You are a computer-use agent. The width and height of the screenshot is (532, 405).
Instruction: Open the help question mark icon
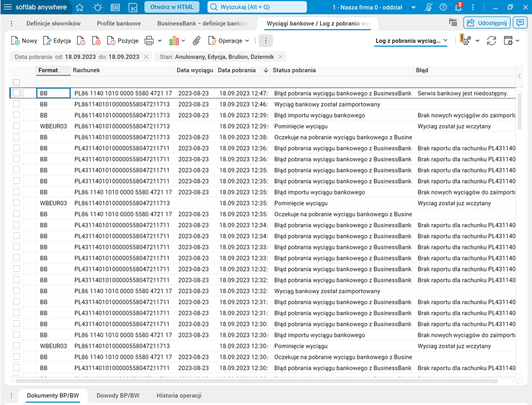point(443,7)
